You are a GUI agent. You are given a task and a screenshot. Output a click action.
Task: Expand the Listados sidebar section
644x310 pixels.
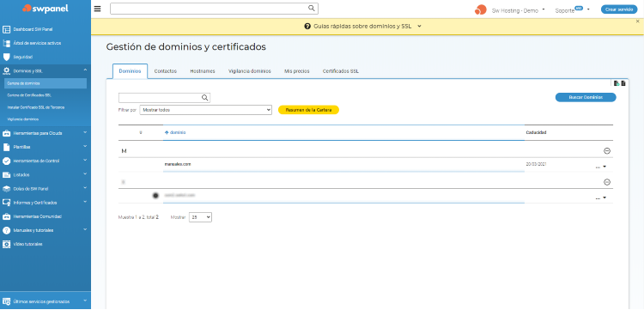(85, 174)
